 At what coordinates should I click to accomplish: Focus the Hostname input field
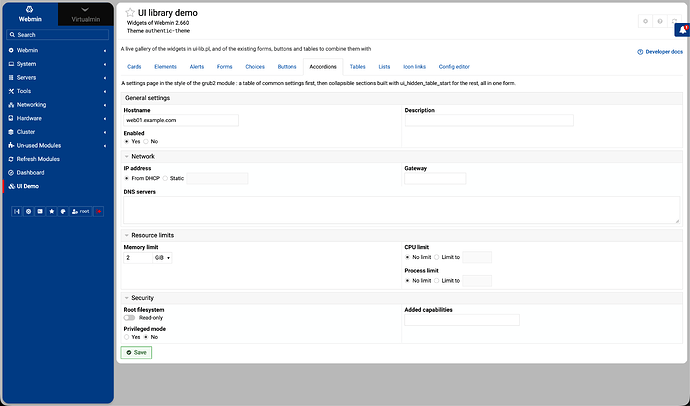pyautogui.click(x=181, y=120)
